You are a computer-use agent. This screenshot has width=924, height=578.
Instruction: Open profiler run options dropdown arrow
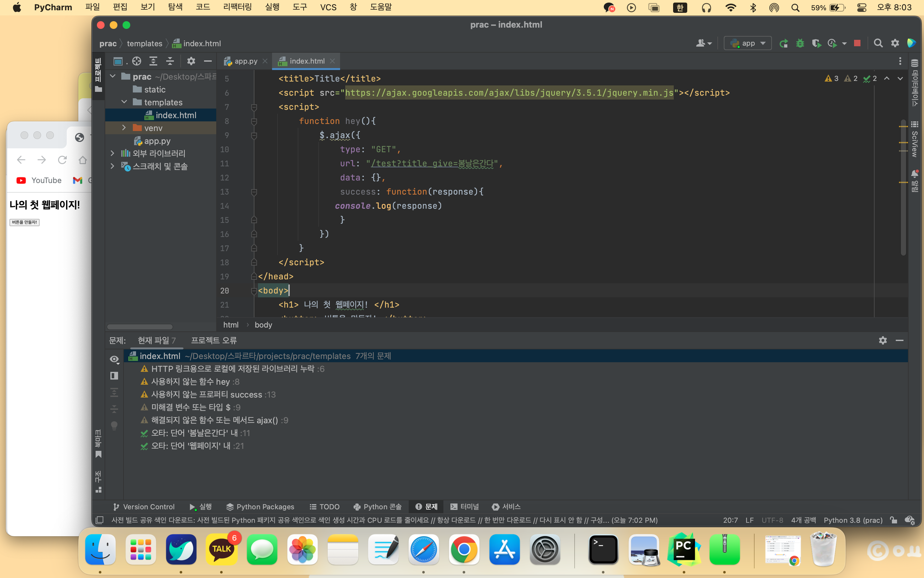tap(844, 44)
